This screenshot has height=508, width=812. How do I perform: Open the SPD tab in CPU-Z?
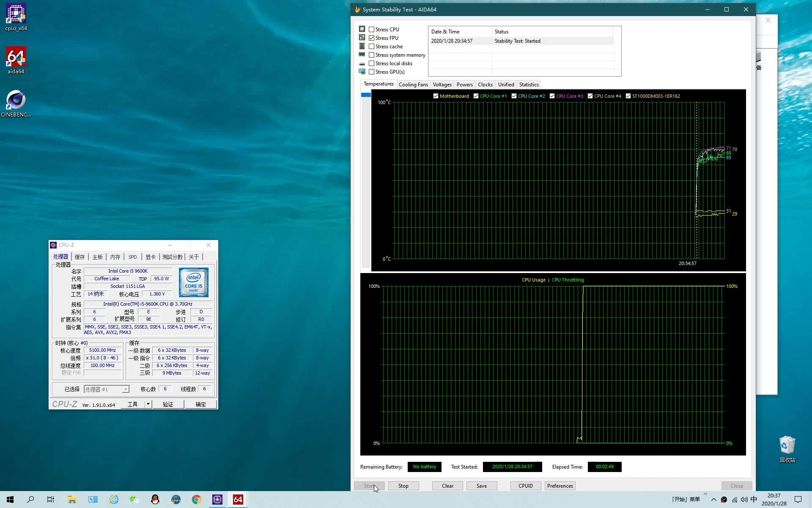click(132, 257)
